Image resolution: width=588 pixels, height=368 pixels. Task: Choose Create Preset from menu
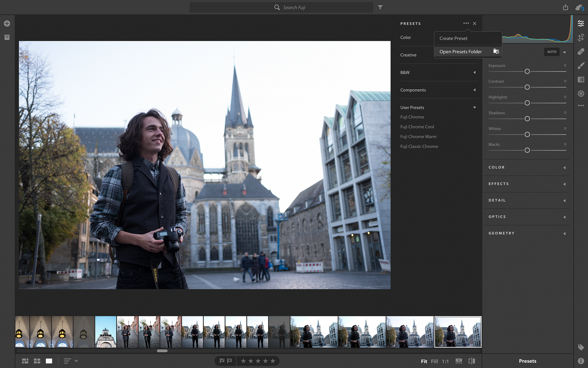pos(453,39)
